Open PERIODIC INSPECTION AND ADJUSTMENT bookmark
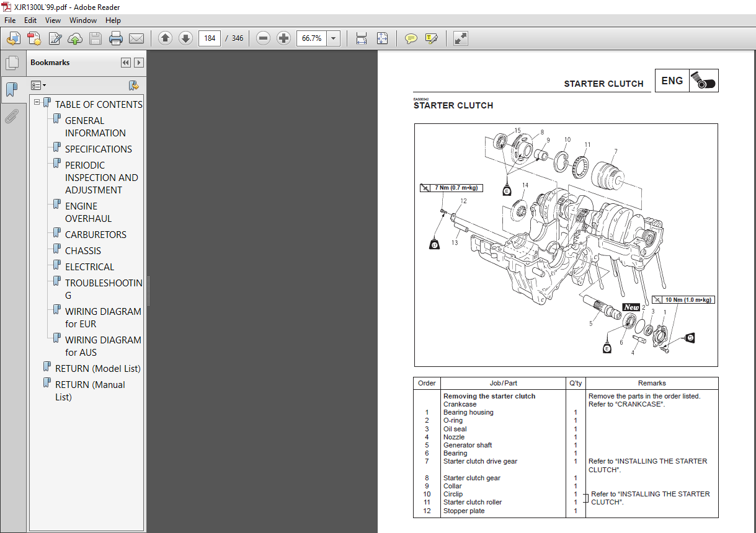 pyautogui.click(x=102, y=177)
